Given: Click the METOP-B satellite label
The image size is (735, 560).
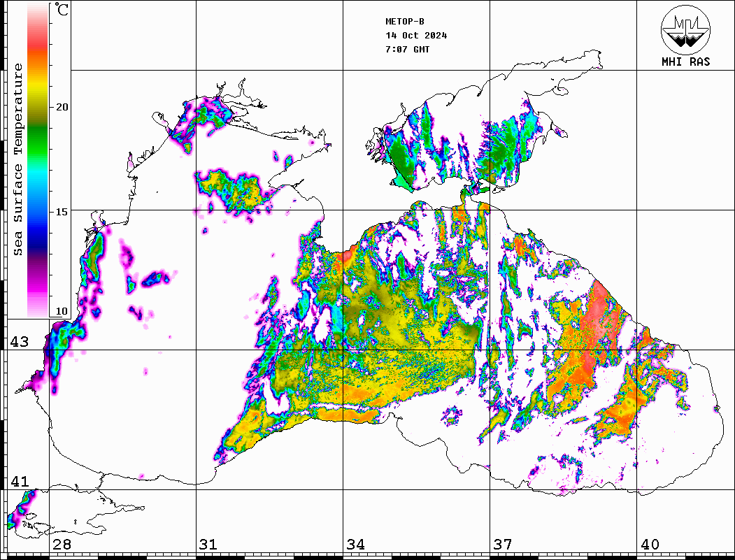Looking at the screenshot, I should pos(404,22).
